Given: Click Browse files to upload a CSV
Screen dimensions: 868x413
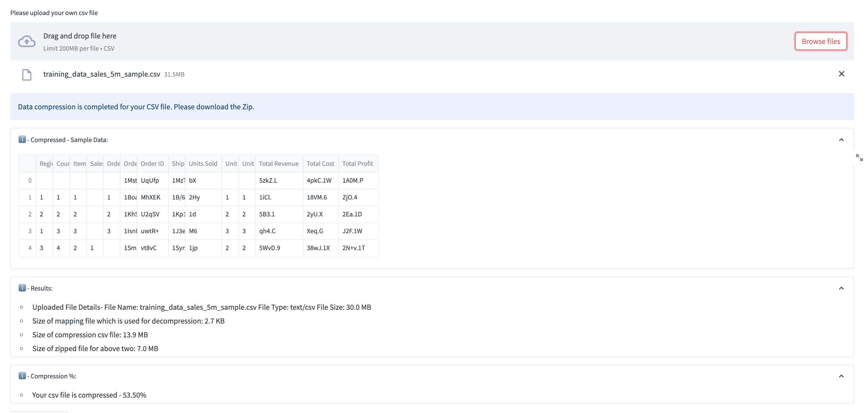Looking at the screenshot, I should [x=821, y=41].
